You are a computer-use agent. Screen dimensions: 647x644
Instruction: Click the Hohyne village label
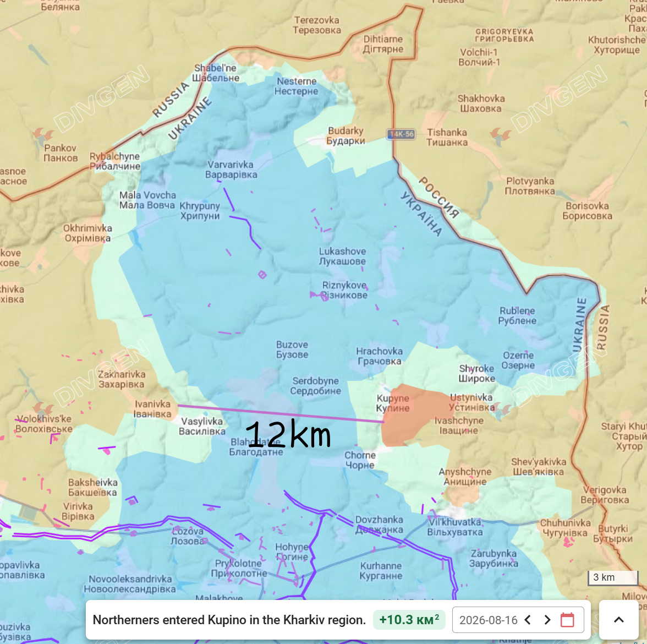(292, 552)
